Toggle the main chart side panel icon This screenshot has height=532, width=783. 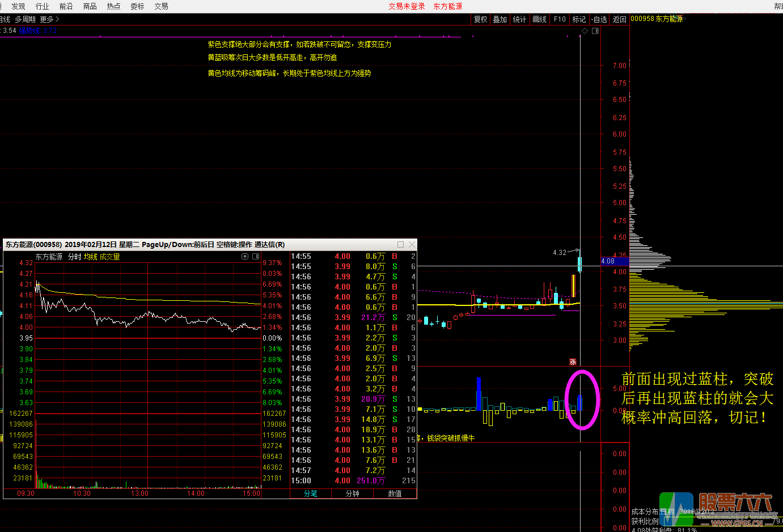tap(595, 31)
